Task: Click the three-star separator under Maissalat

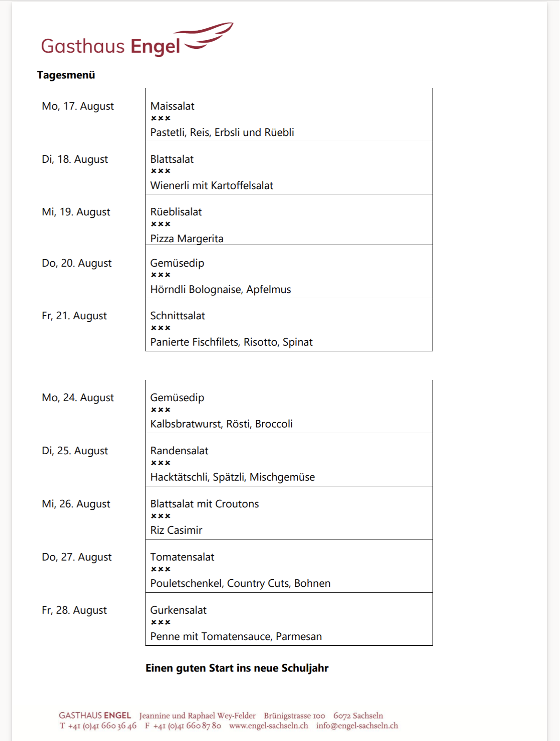Action: 161,118
